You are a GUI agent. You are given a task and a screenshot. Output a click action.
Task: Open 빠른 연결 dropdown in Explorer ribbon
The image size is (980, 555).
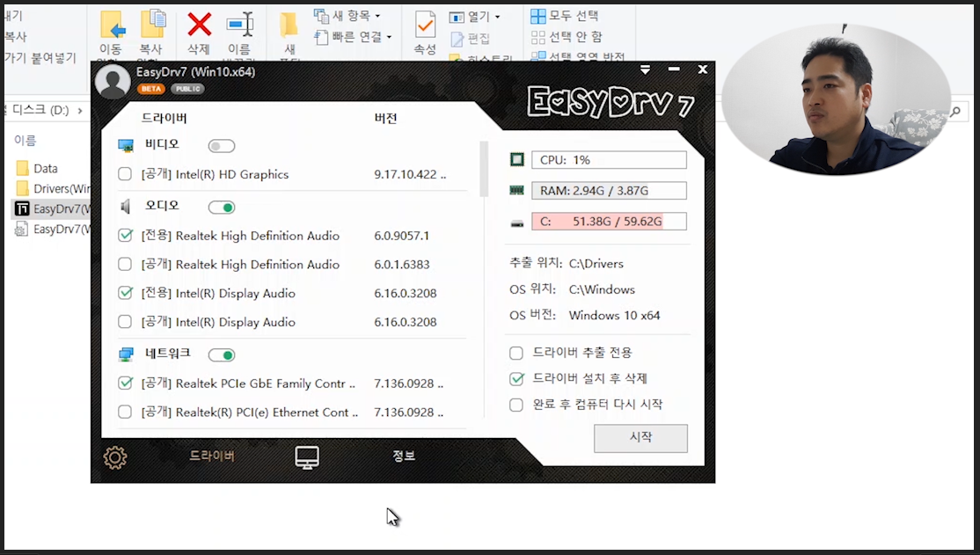(353, 37)
